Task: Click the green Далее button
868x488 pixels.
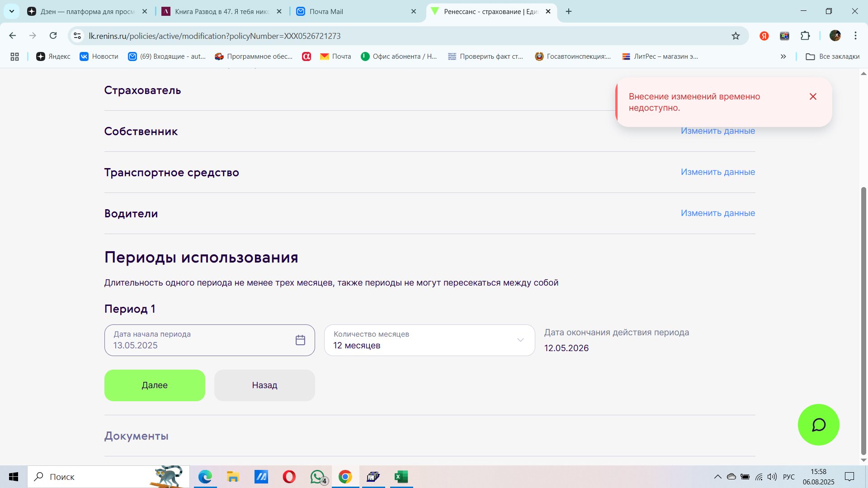Action: tap(155, 385)
